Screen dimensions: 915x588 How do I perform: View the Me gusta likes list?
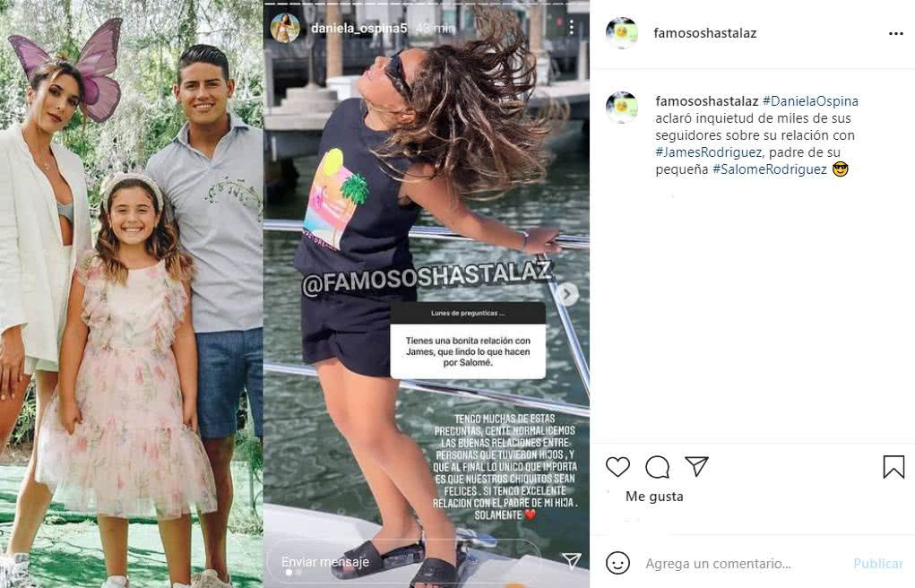coord(654,497)
